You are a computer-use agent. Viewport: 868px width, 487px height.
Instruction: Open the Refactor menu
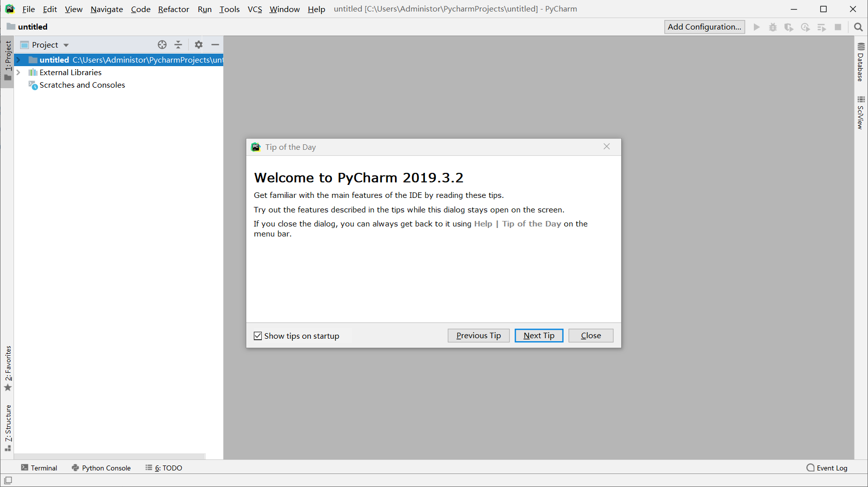tap(174, 9)
